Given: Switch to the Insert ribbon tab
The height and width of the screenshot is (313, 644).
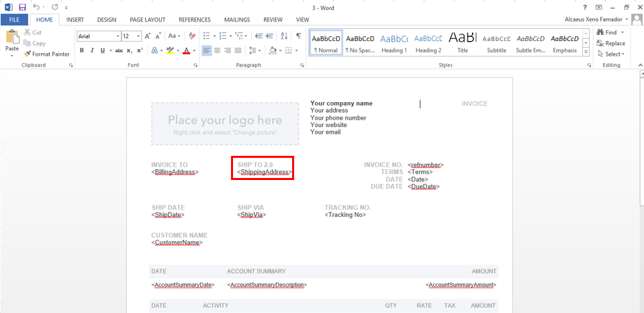Looking at the screenshot, I should tap(75, 19).
